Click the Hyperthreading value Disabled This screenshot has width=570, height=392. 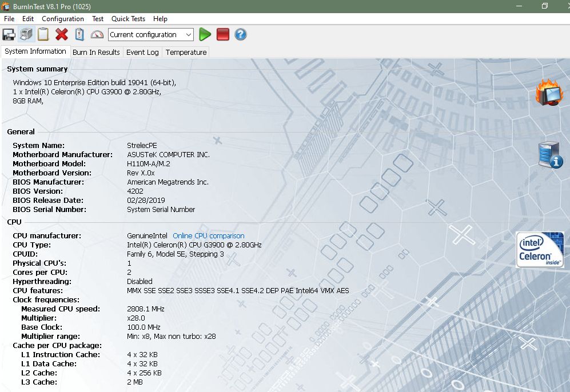(139, 282)
